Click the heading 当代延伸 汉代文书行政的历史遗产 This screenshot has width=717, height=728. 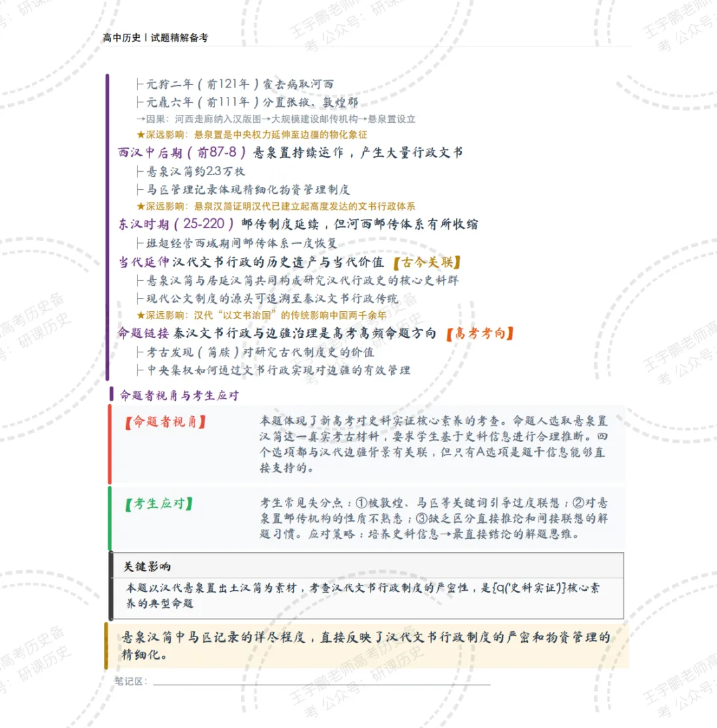pyautogui.click(x=251, y=262)
